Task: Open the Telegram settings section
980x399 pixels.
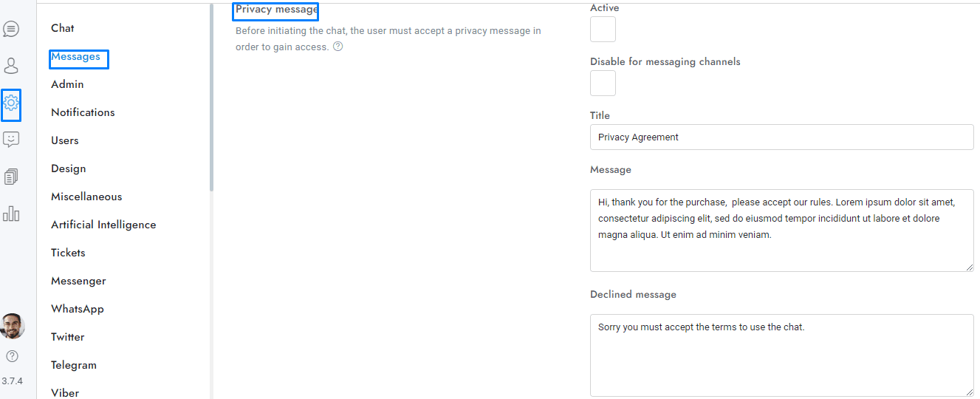Action: 74,365
